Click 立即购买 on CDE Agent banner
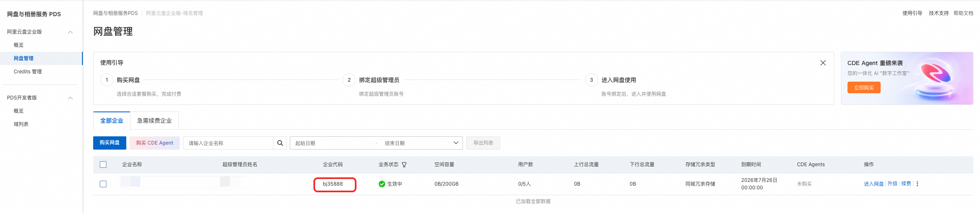The width and height of the screenshot is (980, 213). (x=864, y=87)
